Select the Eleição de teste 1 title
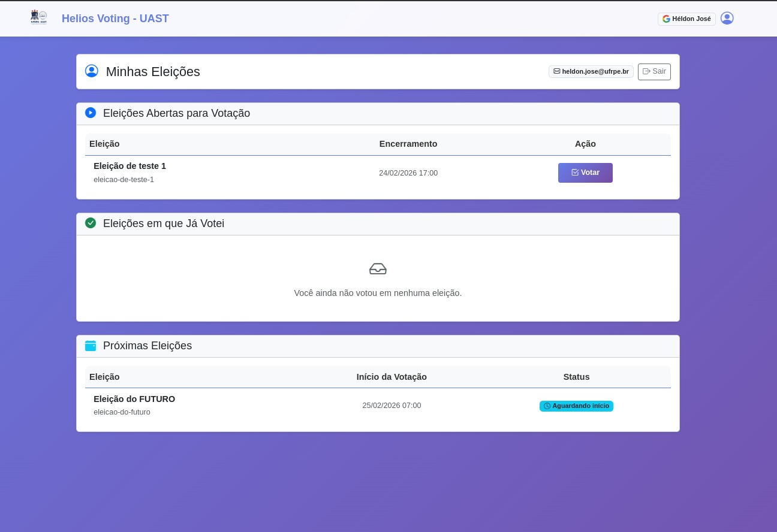The height and width of the screenshot is (532, 777). (129, 166)
